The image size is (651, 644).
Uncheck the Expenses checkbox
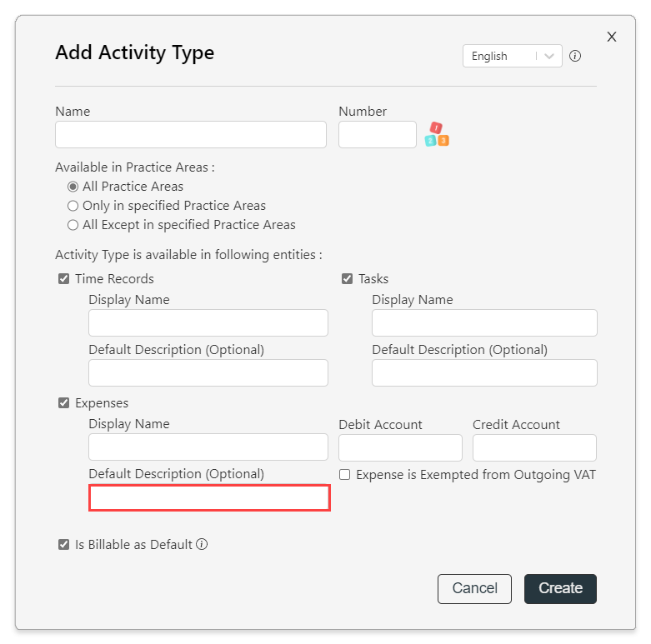click(x=64, y=403)
